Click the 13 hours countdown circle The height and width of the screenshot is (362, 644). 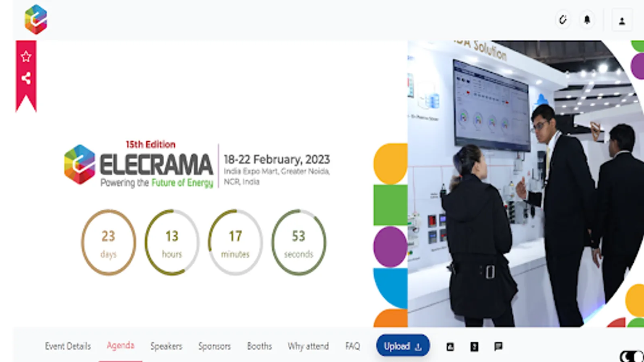(x=172, y=242)
